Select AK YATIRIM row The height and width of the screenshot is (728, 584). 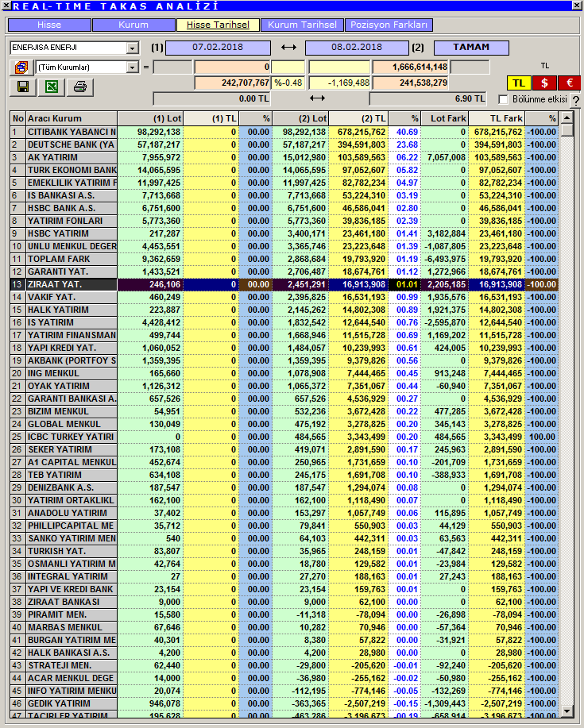pos(284,157)
